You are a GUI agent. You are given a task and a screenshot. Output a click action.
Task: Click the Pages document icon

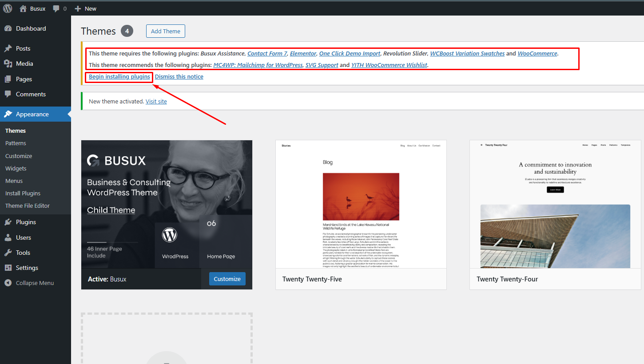(8, 79)
